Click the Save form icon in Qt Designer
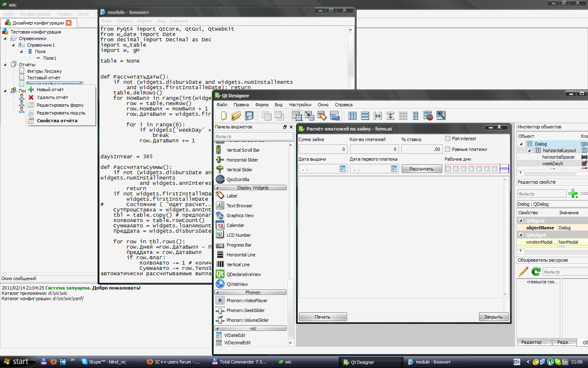 point(249,116)
